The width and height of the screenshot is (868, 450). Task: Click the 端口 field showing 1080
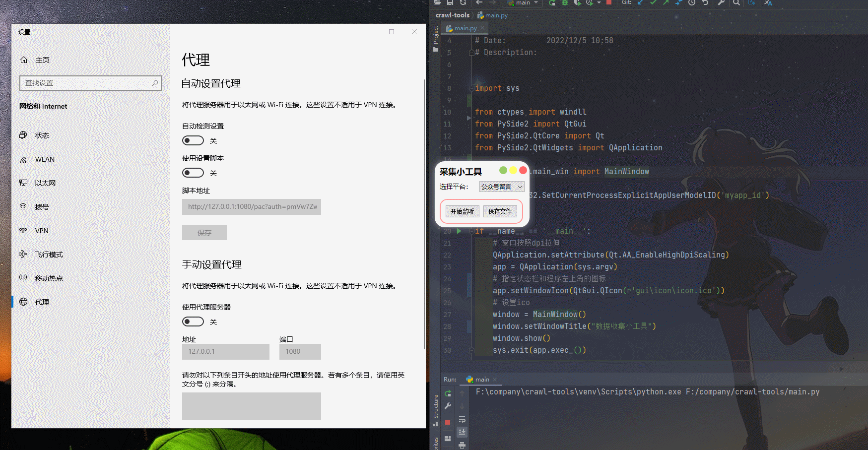300,352
